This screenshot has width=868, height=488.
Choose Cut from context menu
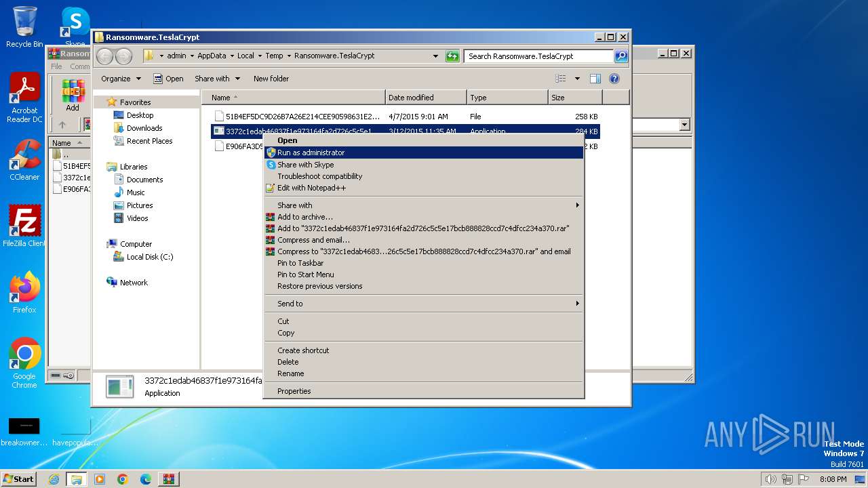(x=423, y=321)
